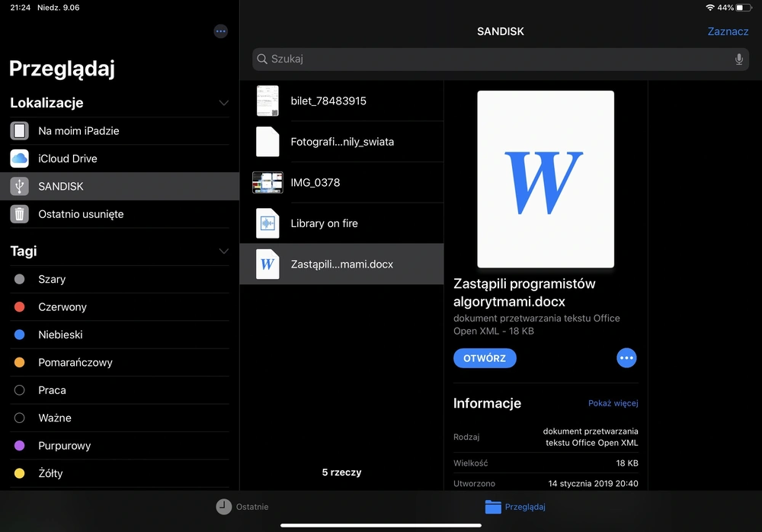This screenshot has width=762, height=532.
Task: Click the large Word document preview
Action: (x=546, y=179)
